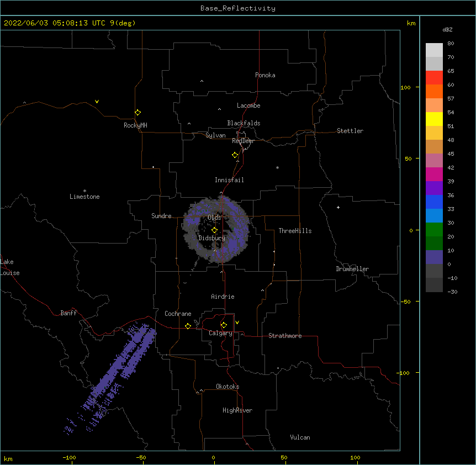This screenshot has height=465, width=476.
Task: Click the RedDeer city label
Action: coord(243,141)
